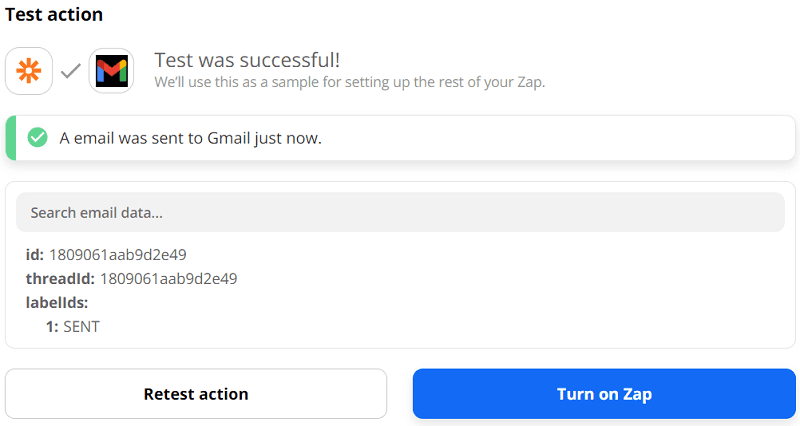The image size is (800, 426).
Task: Click the Test action heading
Action: (x=54, y=15)
